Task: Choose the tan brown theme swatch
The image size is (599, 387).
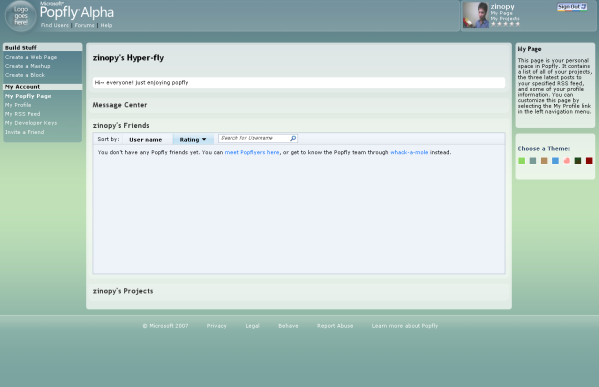Action: tap(544, 161)
